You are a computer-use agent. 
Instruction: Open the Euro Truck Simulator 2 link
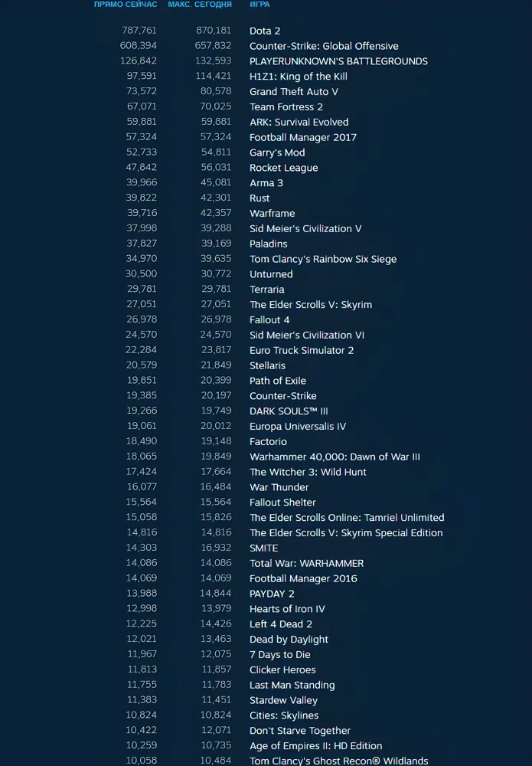coord(302,350)
